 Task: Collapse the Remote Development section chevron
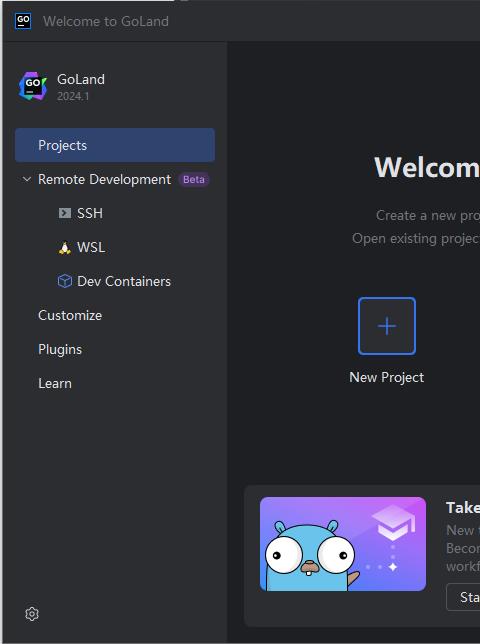27,179
